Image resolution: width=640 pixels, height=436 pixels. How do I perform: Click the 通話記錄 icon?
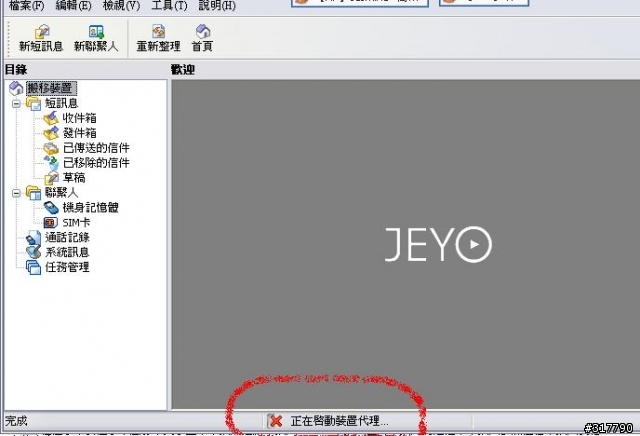[34, 238]
